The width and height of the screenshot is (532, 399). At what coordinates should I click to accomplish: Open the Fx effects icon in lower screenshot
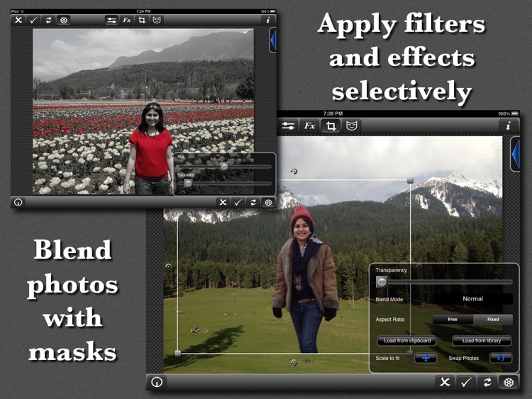click(x=309, y=126)
